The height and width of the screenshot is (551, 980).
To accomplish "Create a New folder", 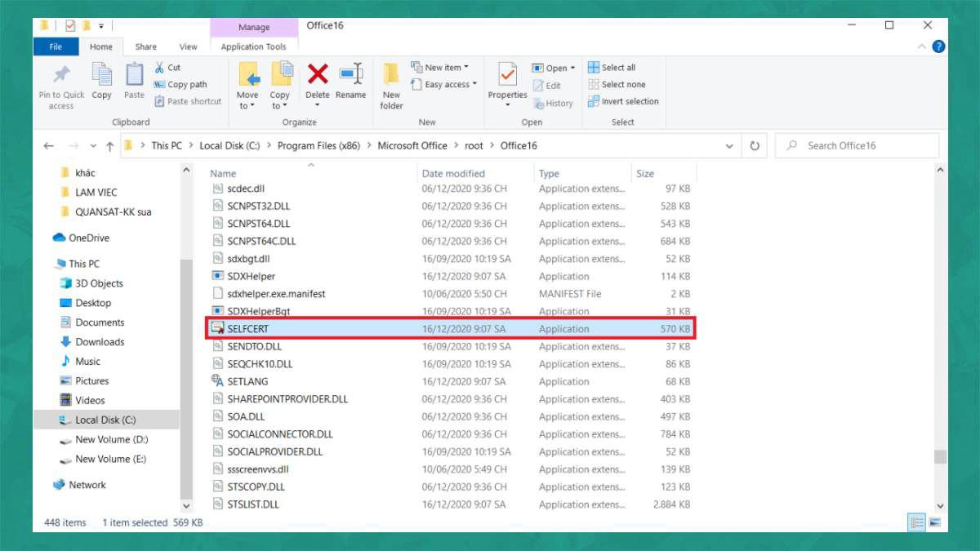I will pyautogui.click(x=391, y=86).
